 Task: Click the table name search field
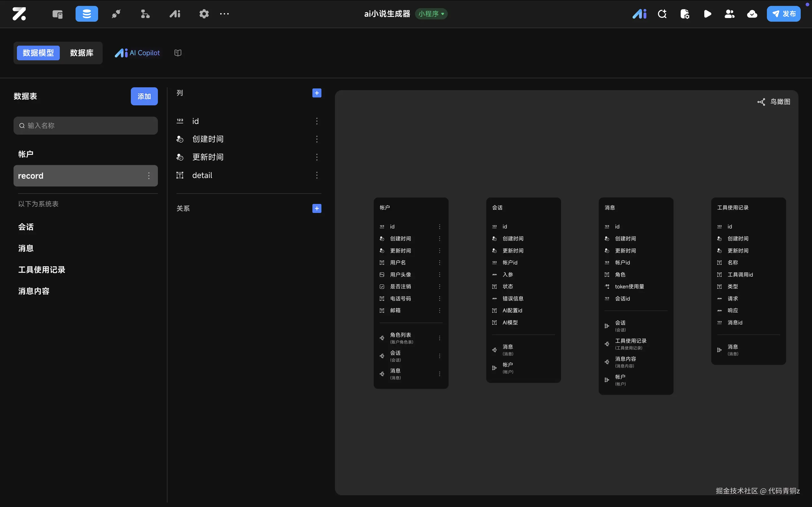85,125
